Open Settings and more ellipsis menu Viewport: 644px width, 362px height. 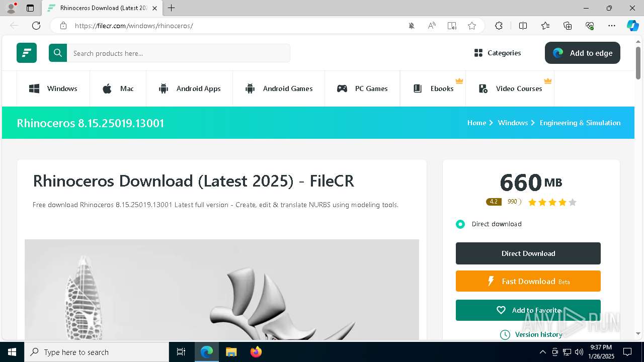(x=612, y=26)
